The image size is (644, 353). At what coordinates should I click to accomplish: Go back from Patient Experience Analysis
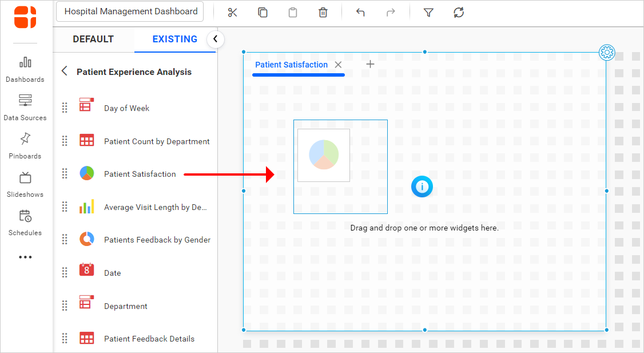65,71
